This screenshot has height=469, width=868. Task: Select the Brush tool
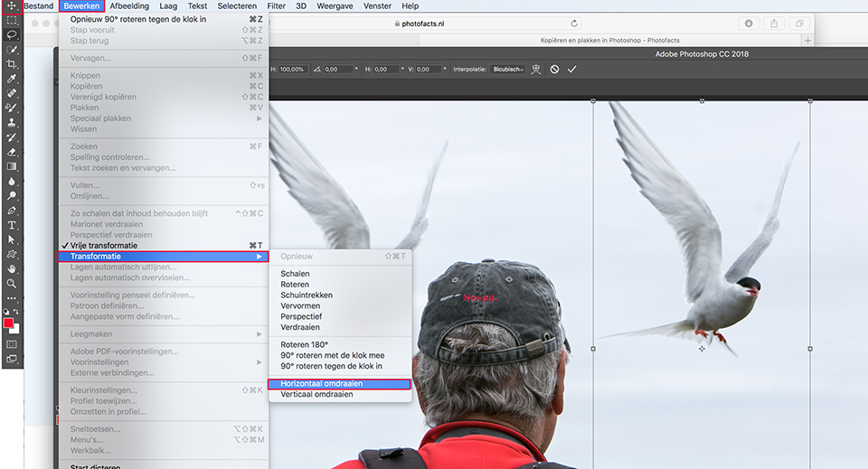pyautogui.click(x=12, y=108)
